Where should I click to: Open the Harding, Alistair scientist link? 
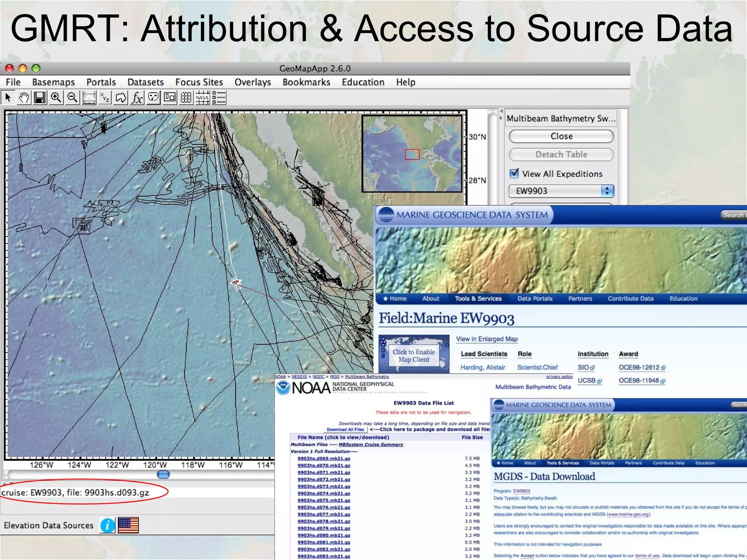[483, 367]
